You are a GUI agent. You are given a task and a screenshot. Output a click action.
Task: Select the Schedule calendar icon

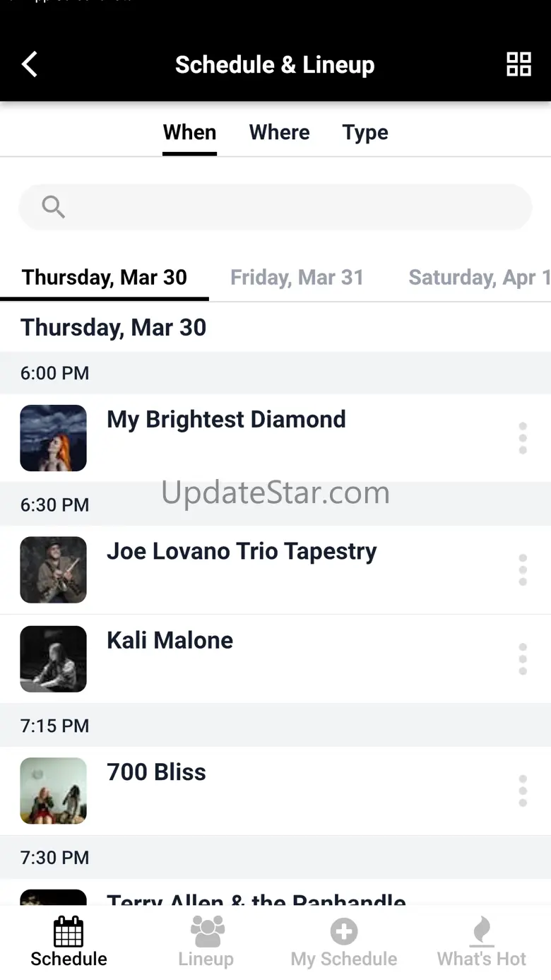(x=69, y=931)
